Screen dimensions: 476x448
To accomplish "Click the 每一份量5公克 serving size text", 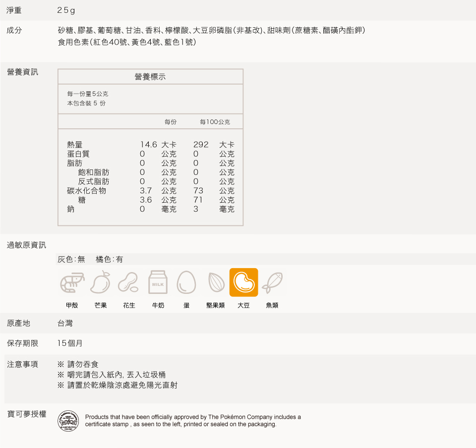I will coord(88,94).
